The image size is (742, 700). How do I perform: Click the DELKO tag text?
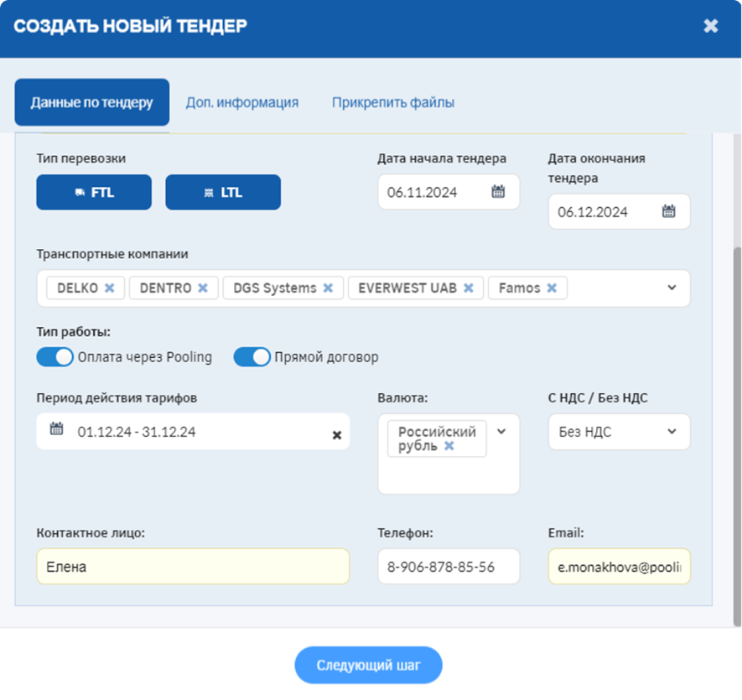[78, 288]
